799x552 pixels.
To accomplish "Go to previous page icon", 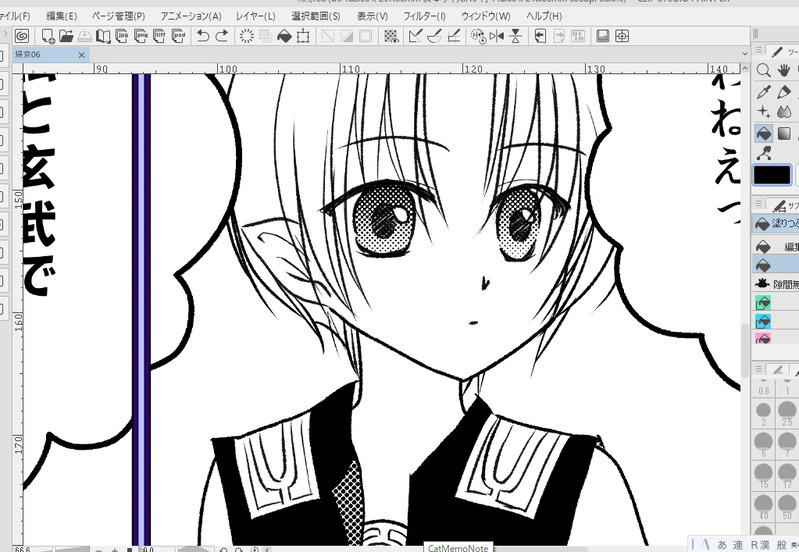I will [540, 36].
